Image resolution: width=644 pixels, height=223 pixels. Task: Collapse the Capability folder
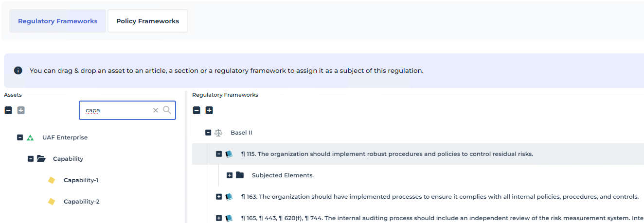pos(31,159)
